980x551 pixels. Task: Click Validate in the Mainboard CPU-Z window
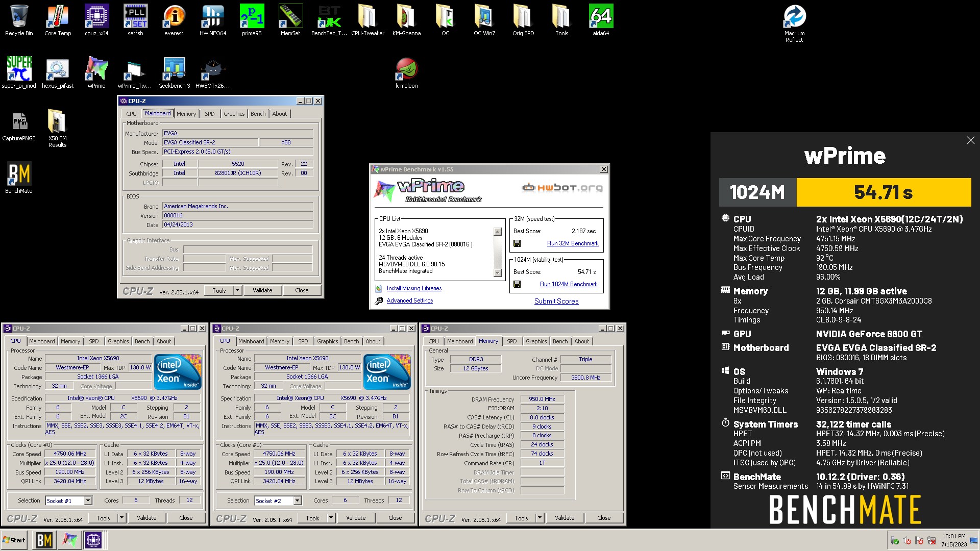pyautogui.click(x=262, y=290)
